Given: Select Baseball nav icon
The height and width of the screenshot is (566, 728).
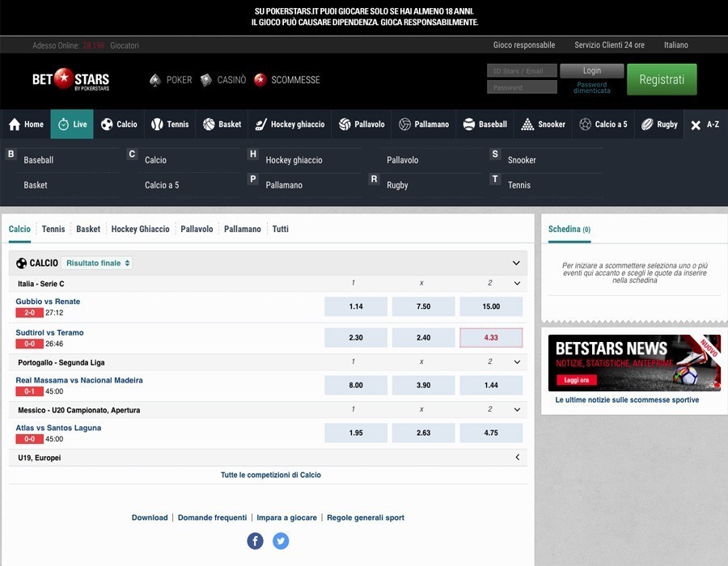Looking at the screenshot, I should (469, 125).
